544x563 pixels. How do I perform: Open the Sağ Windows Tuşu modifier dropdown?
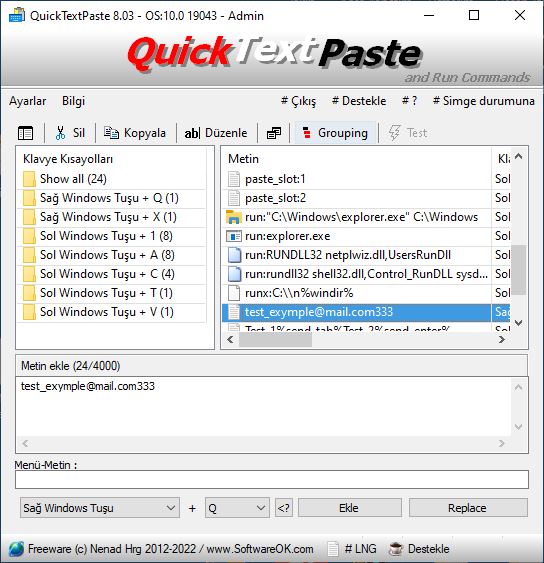click(x=100, y=508)
